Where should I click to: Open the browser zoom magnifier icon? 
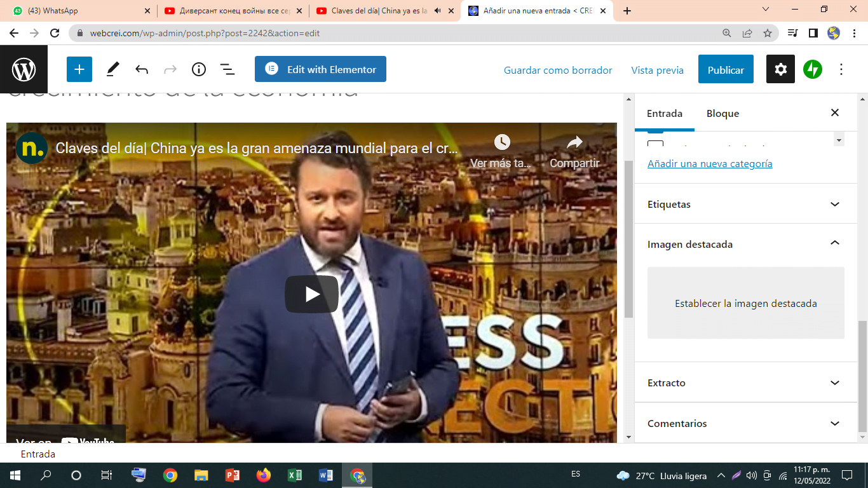point(727,33)
